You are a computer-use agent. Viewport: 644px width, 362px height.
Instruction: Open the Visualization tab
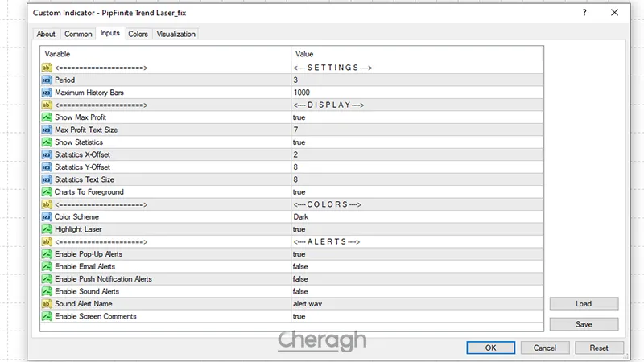pyautogui.click(x=175, y=34)
